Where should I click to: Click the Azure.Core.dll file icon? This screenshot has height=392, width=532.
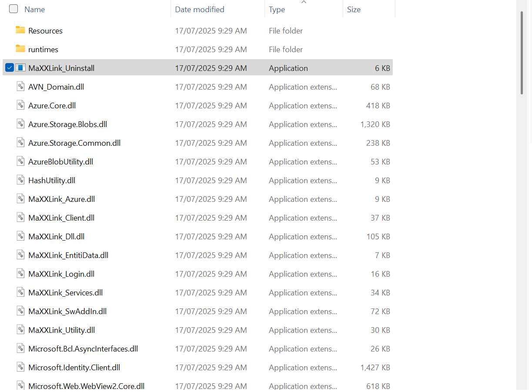pos(20,105)
